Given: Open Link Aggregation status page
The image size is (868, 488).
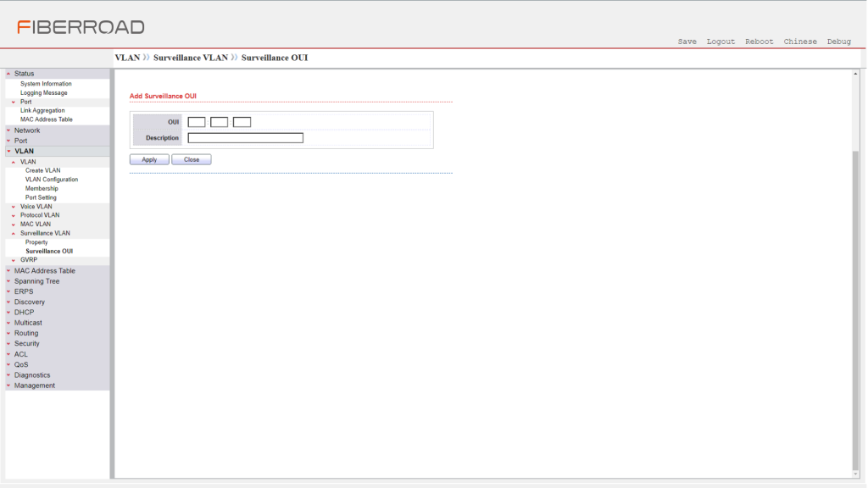Looking at the screenshot, I should tap(42, 111).
